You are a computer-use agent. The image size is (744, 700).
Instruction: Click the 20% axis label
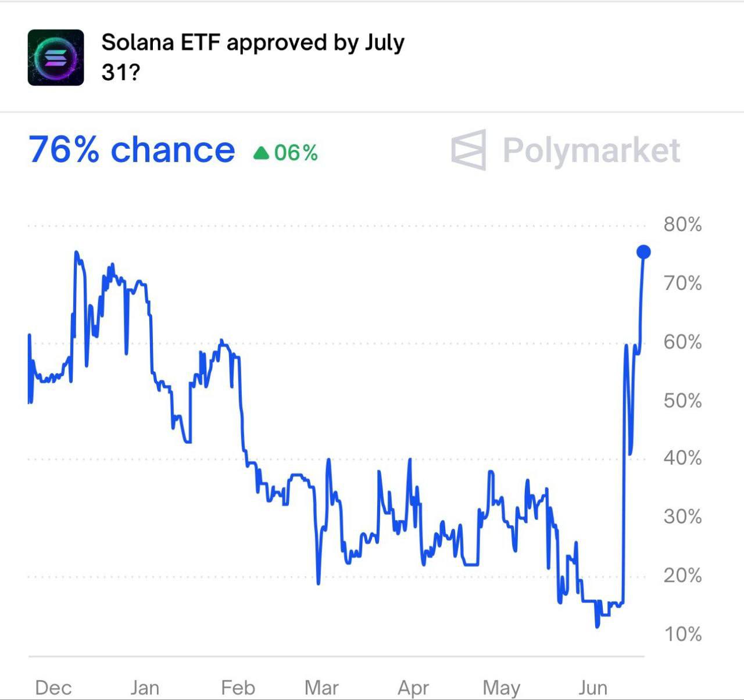point(683,575)
